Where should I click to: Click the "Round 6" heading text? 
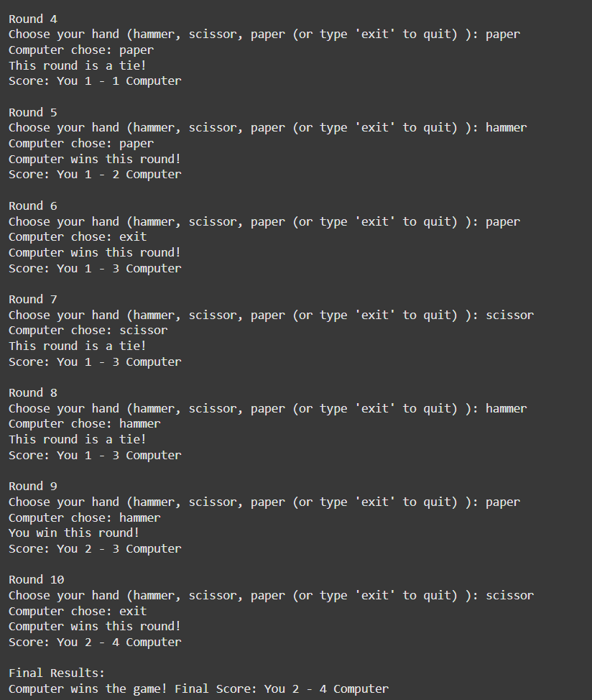33,206
